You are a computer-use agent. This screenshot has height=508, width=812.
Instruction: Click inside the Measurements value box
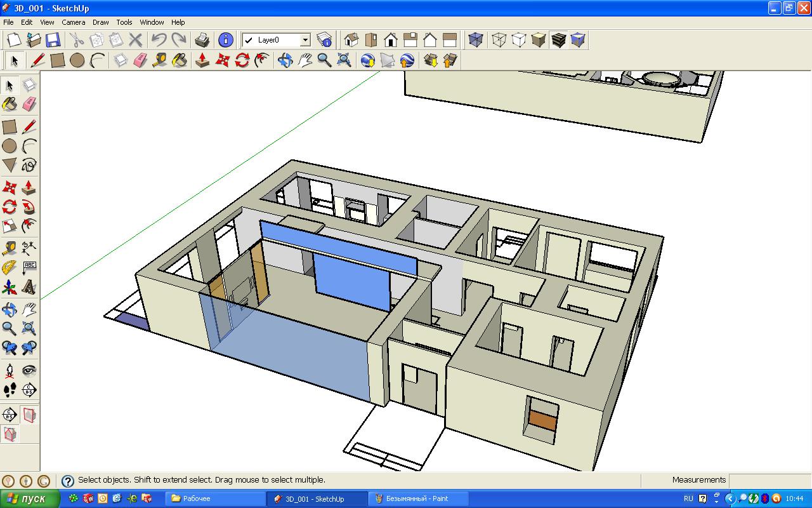(770, 480)
